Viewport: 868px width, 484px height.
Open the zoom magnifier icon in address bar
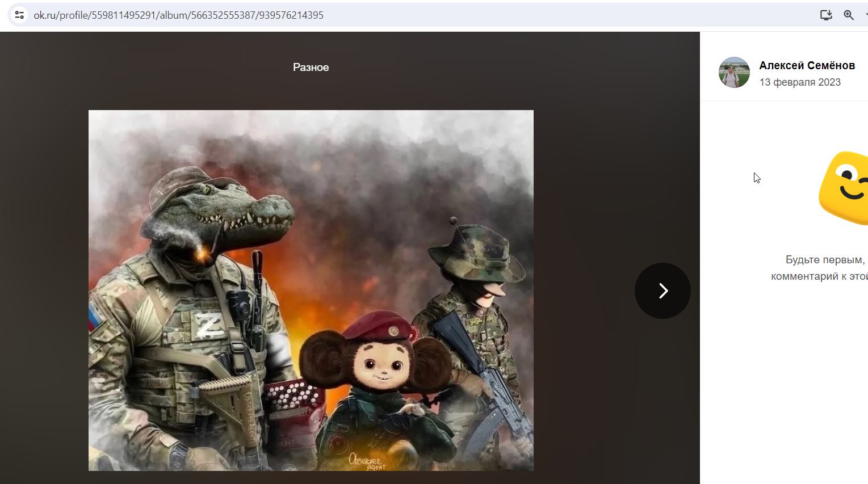click(849, 15)
